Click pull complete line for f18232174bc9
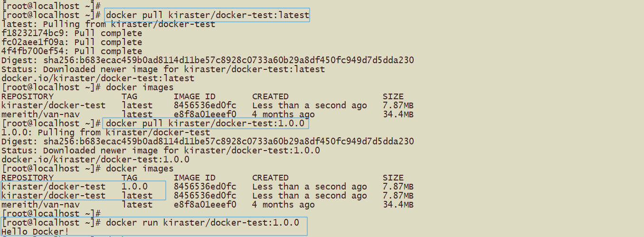The image size is (644, 237). tap(72, 33)
